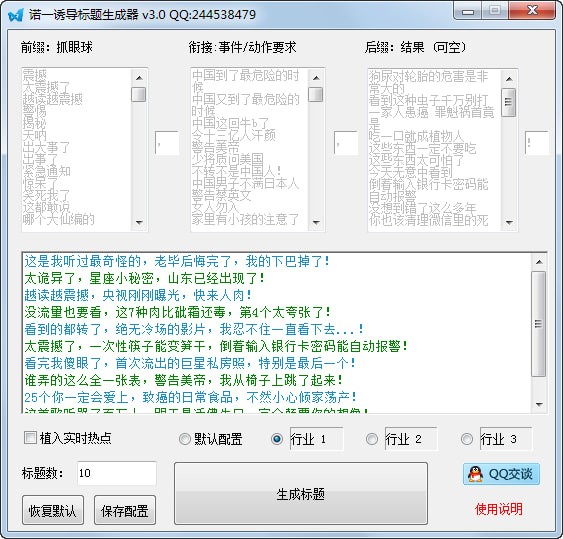Click the prefix list scroll-up arrow
The height and width of the screenshot is (539, 563).
[x=139, y=78]
